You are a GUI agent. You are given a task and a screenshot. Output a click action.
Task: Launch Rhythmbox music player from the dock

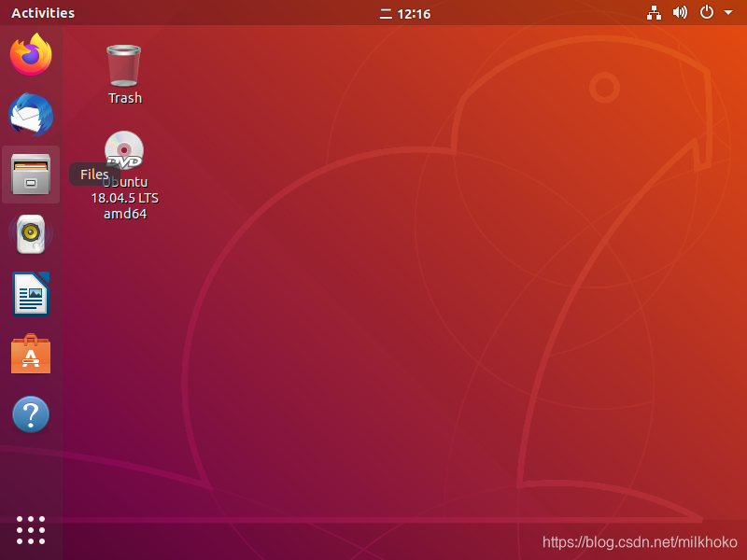click(x=31, y=234)
